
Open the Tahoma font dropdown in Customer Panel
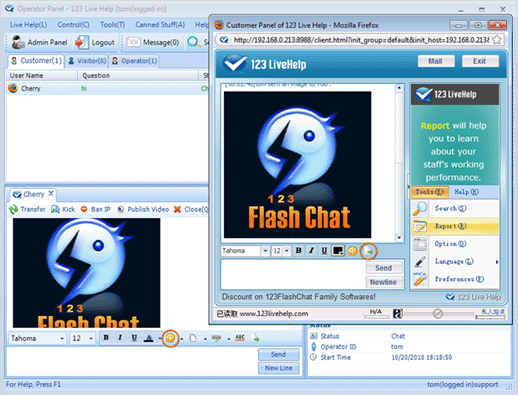265,251
